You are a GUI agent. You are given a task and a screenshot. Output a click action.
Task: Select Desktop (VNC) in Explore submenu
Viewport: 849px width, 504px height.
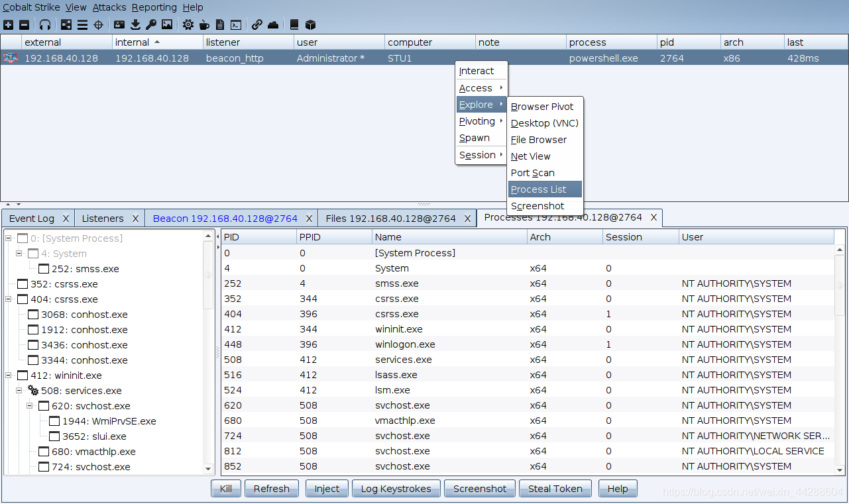tap(545, 123)
